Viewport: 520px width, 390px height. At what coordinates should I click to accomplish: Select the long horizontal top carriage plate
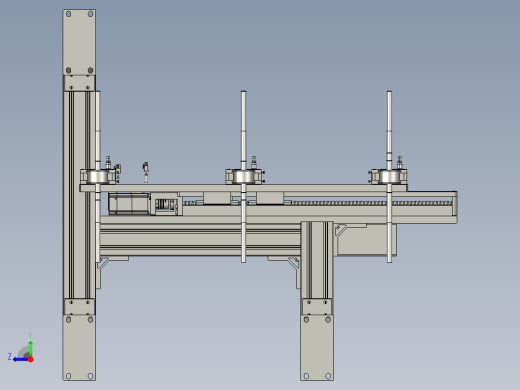243,188
